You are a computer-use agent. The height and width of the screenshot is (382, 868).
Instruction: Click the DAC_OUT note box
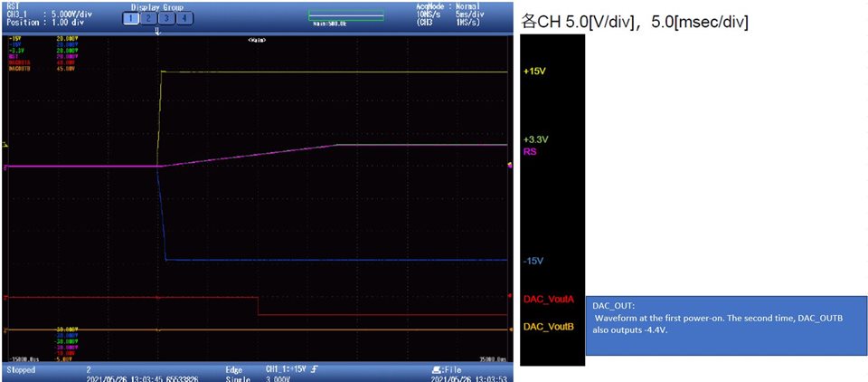(727, 326)
